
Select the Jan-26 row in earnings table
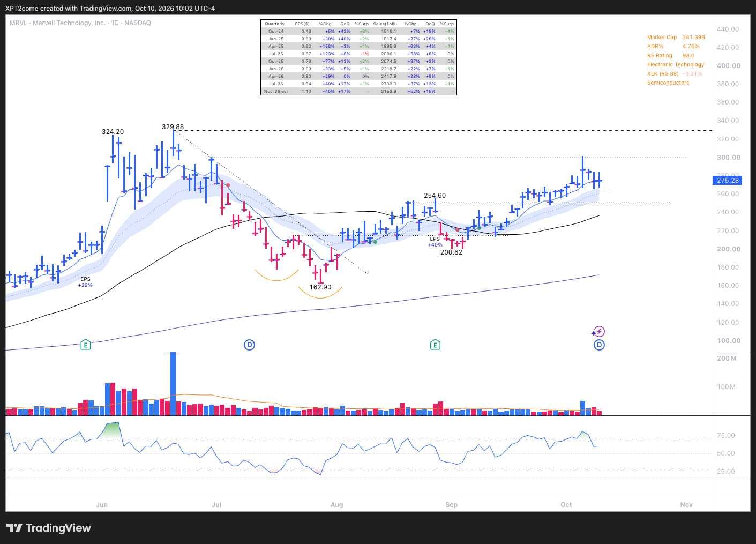click(358, 69)
